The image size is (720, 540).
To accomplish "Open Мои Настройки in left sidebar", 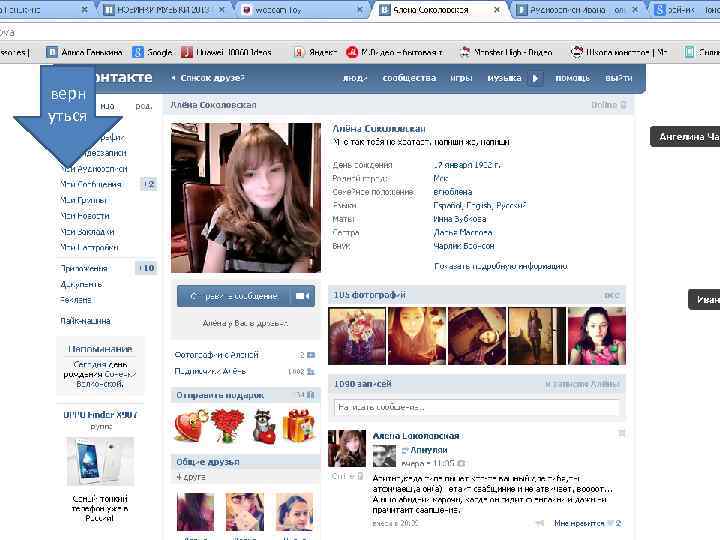I will [x=90, y=248].
